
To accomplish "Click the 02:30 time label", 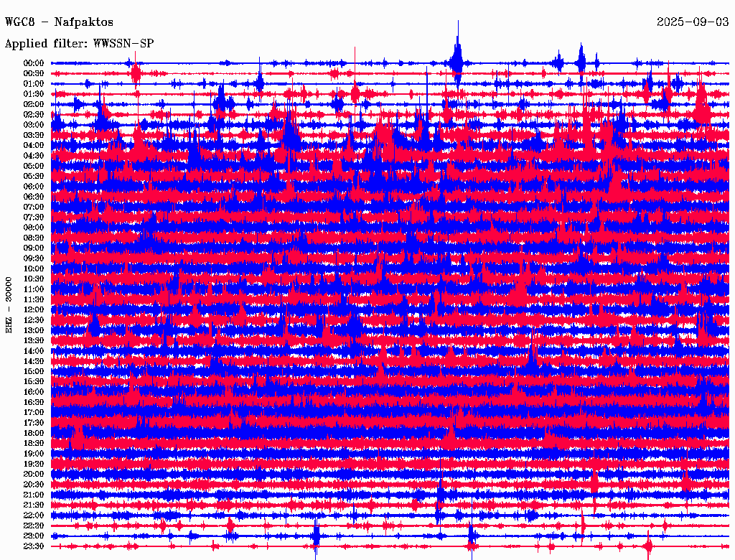I will click(34, 115).
